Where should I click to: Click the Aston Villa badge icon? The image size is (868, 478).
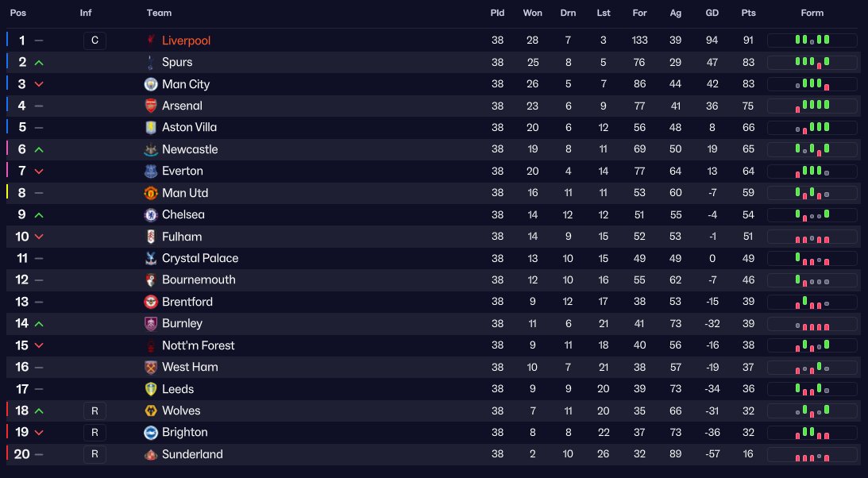click(151, 127)
